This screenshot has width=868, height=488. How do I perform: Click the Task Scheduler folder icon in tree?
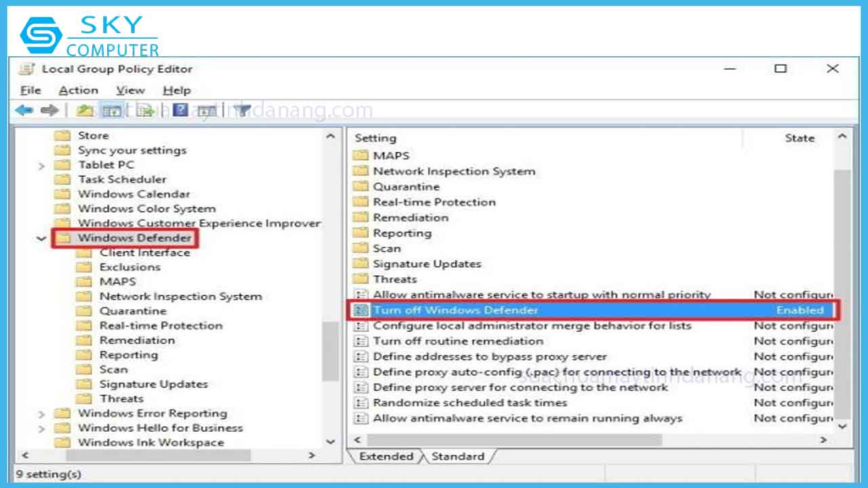coord(62,180)
